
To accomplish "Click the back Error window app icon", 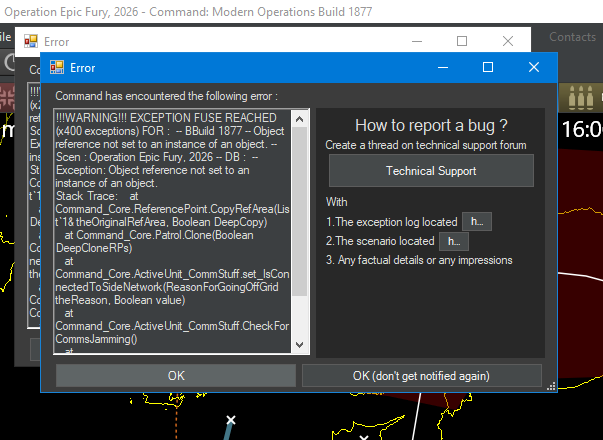I will tap(31, 41).
